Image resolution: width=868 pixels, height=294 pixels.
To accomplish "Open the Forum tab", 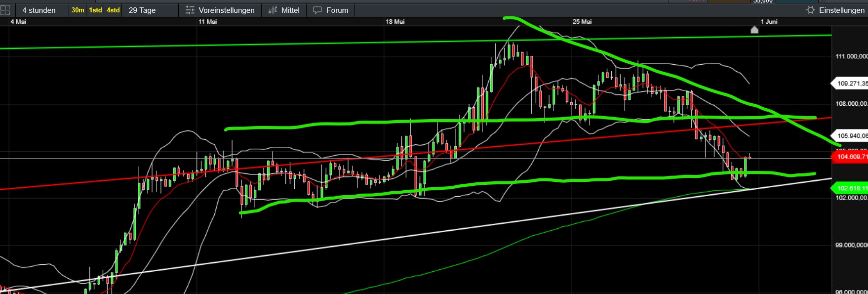I will [x=331, y=10].
